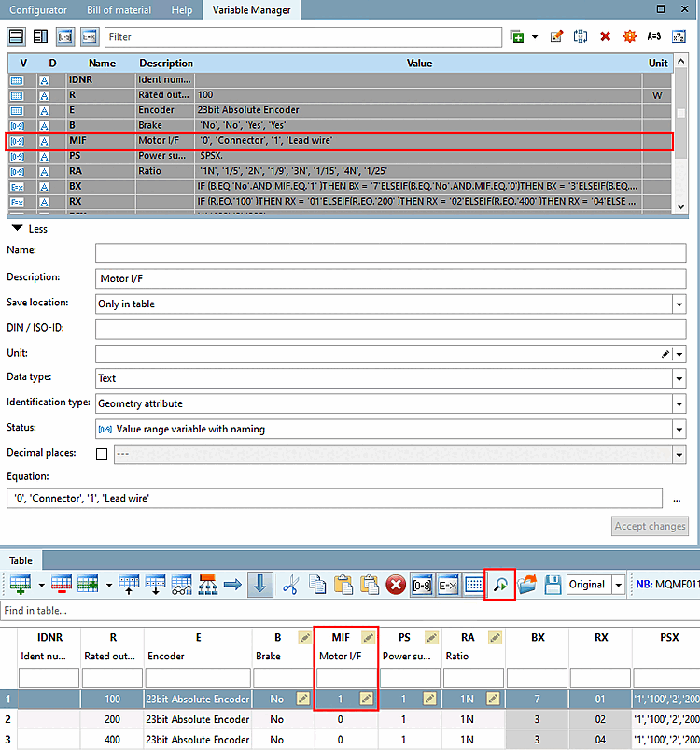Enable the Decimal places checkbox
This screenshot has height=750, width=700.
point(102,453)
